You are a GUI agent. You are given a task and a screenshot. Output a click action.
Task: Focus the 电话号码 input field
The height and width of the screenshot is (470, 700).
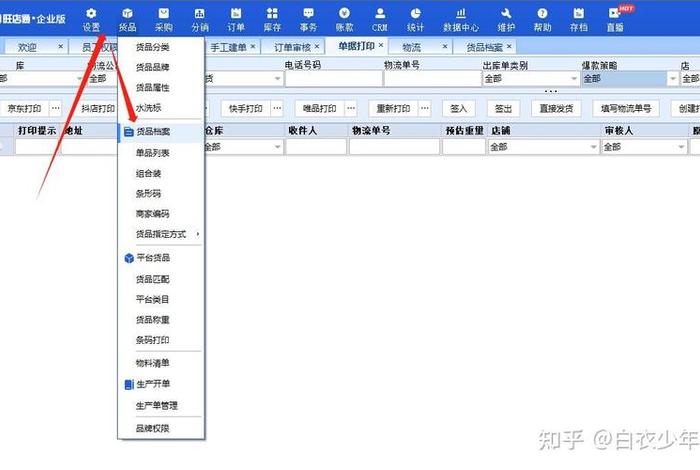[x=333, y=79]
